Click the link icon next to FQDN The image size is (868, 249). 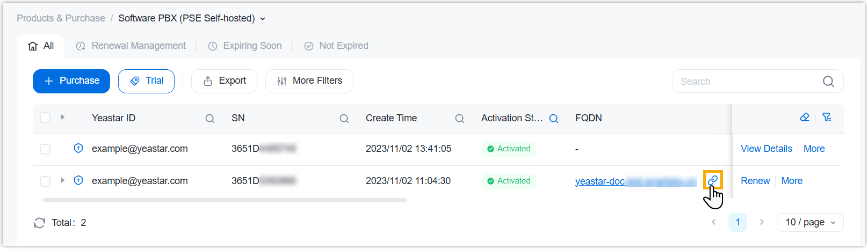(x=713, y=180)
